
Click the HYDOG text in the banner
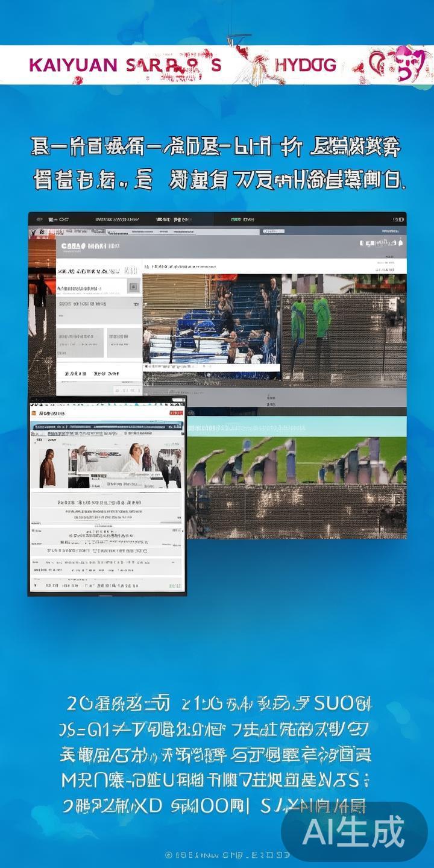pyautogui.click(x=305, y=65)
